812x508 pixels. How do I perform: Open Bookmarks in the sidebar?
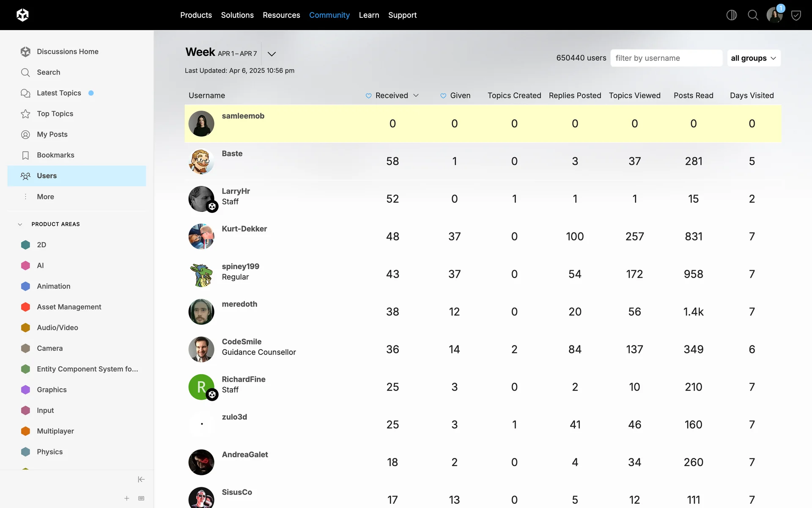(55, 155)
